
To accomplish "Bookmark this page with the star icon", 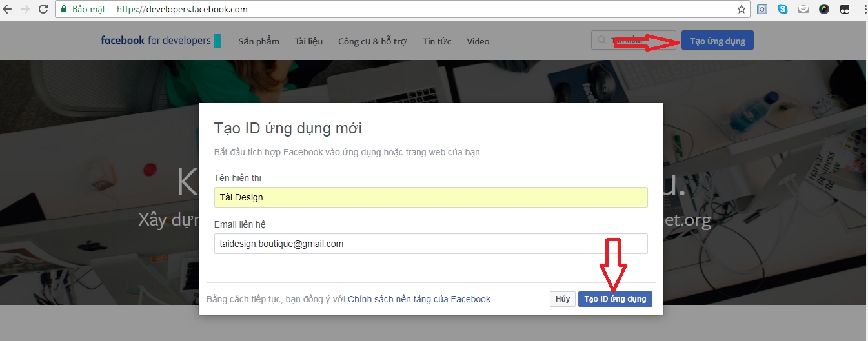I will click(742, 10).
